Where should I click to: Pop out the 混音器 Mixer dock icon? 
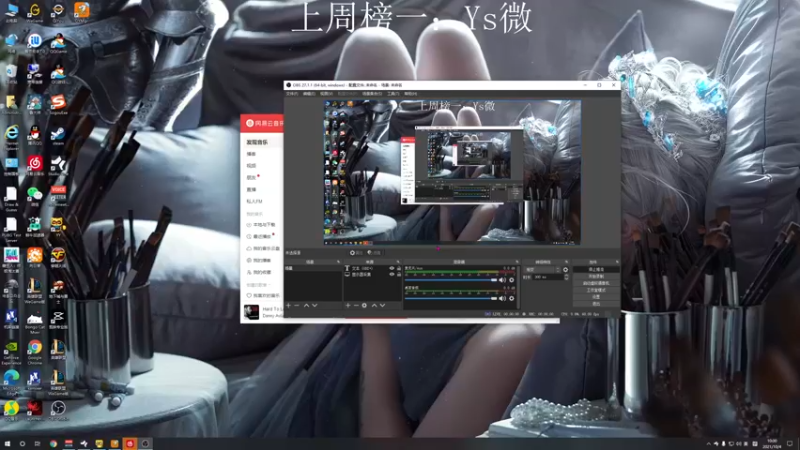click(517, 261)
